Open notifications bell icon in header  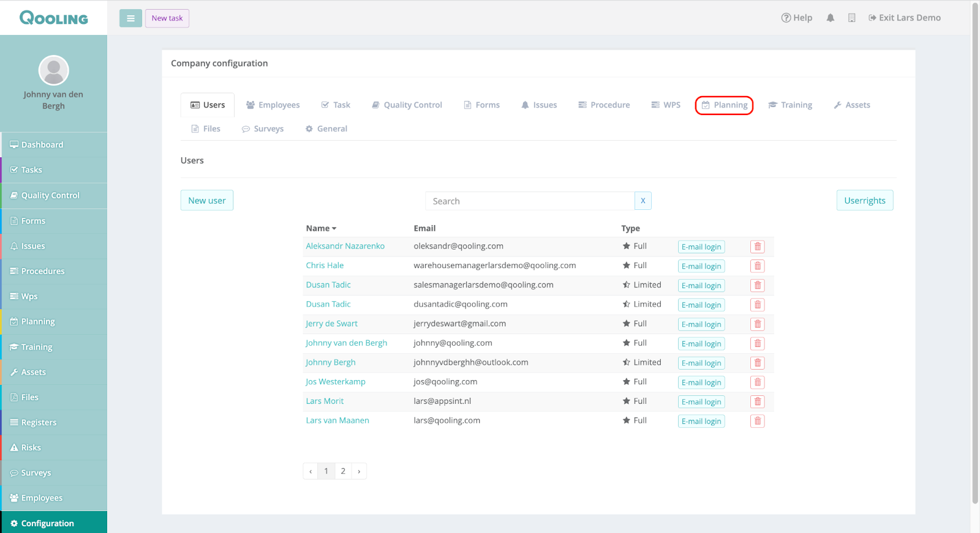830,18
